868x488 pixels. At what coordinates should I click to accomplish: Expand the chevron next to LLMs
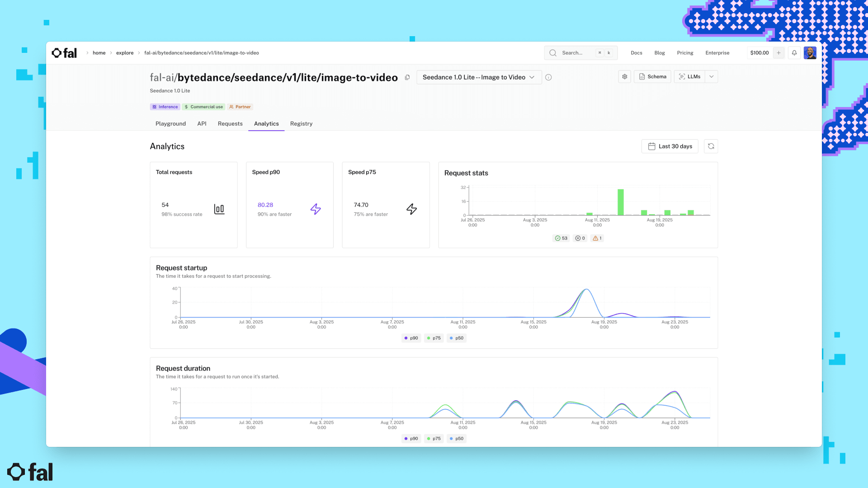coord(711,77)
